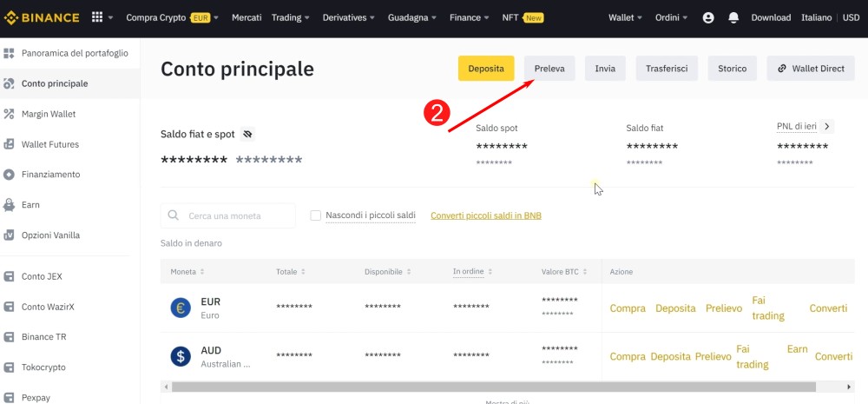Select Margin Wallet in sidebar
This screenshot has width=868, height=404.
coord(49,114)
